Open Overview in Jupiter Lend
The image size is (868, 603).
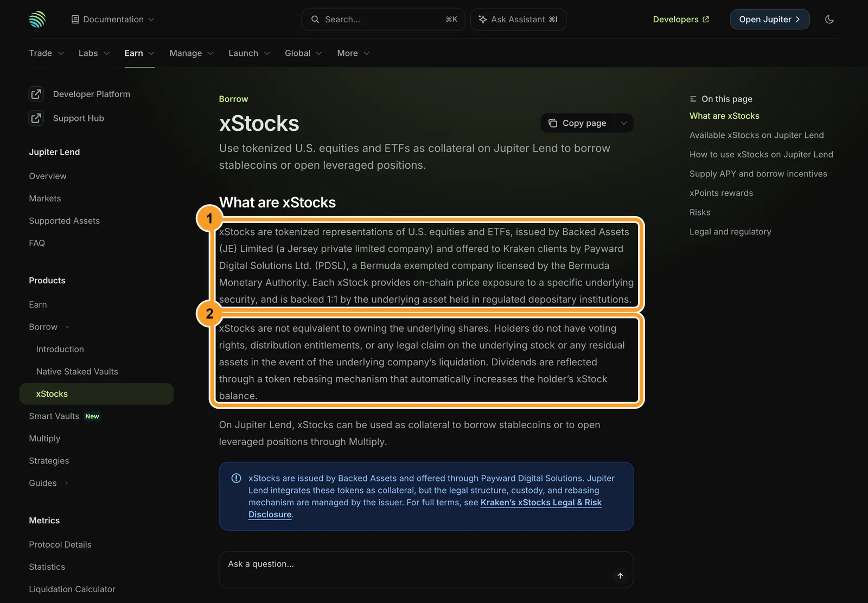click(48, 176)
